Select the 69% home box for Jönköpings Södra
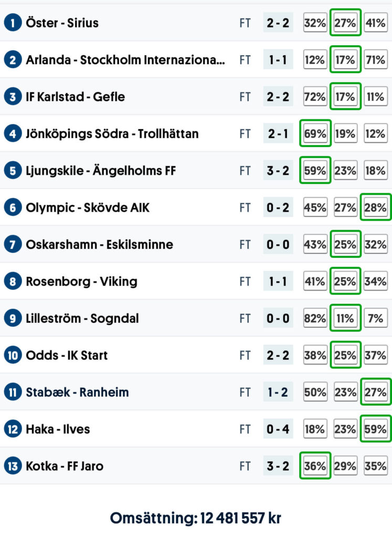This screenshot has width=392, height=538. [x=315, y=134]
